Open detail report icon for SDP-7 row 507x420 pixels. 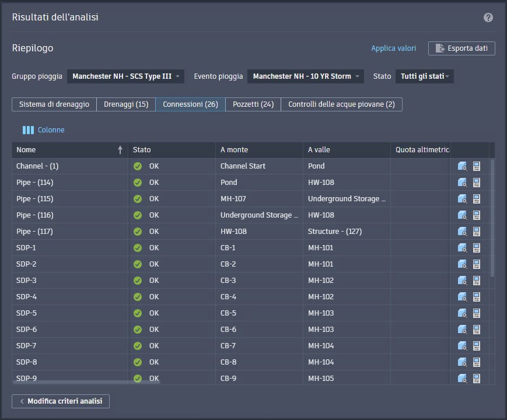[x=477, y=346]
